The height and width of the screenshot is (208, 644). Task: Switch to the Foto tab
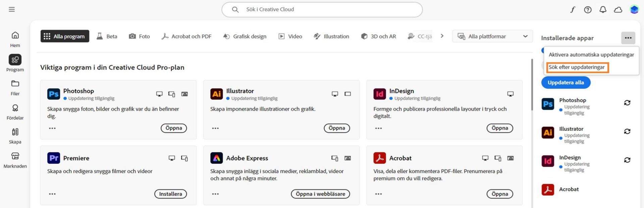(x=139, y=36)
